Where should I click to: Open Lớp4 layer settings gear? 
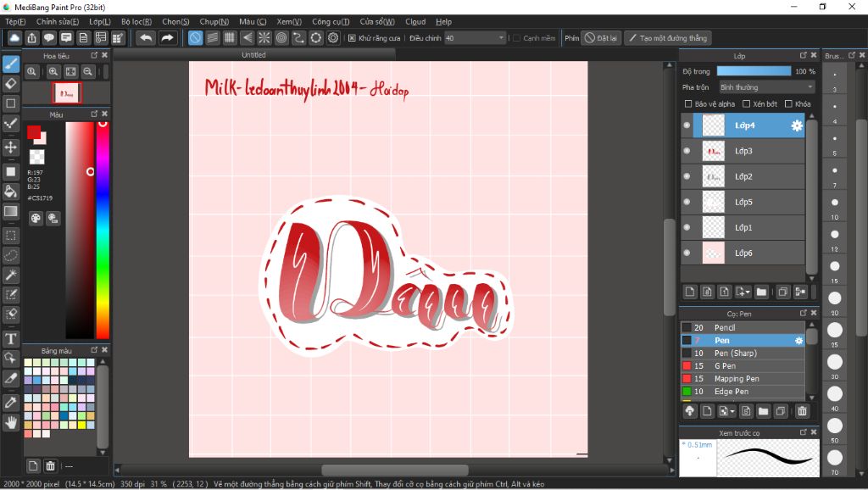pyautogui.click(x=797, y=125)
